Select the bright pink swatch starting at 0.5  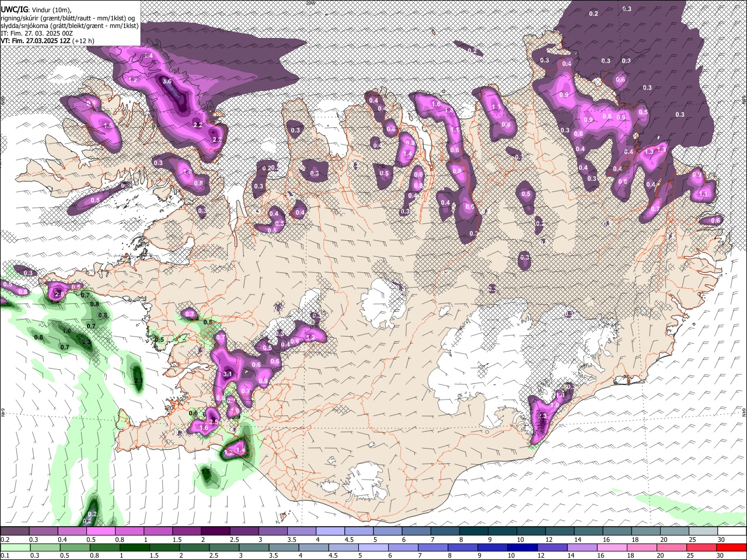[100, 531]
